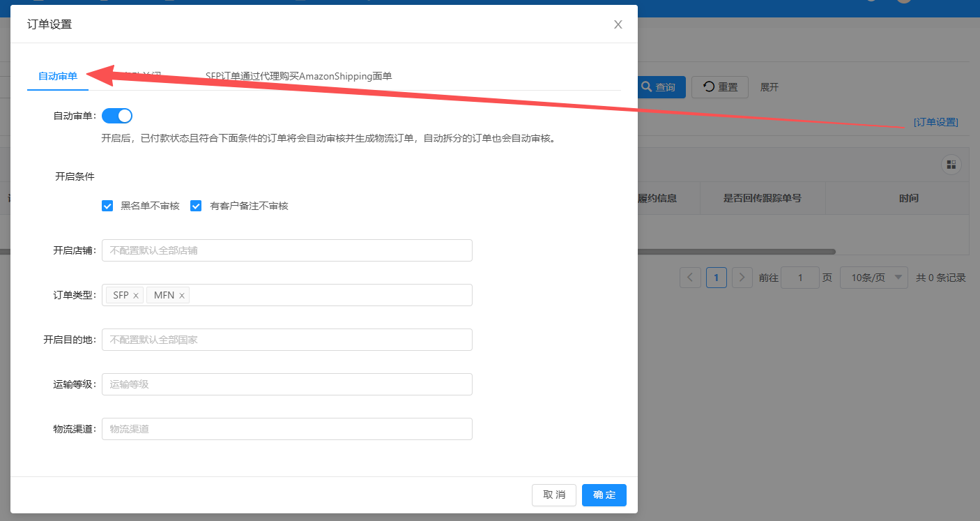Uncheck the 黑名单不审核 checkbox
980x521 pixels.
pos(107,206)
